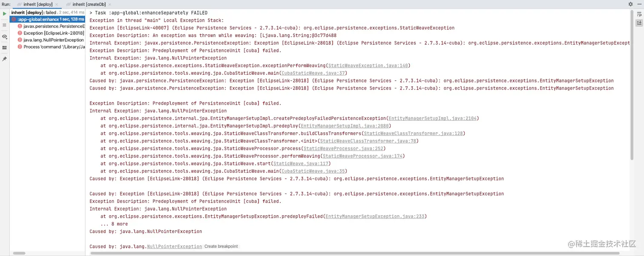Hide the Run tool window
The width and height of the screenshot is (644, 256).
coord(639,4)
